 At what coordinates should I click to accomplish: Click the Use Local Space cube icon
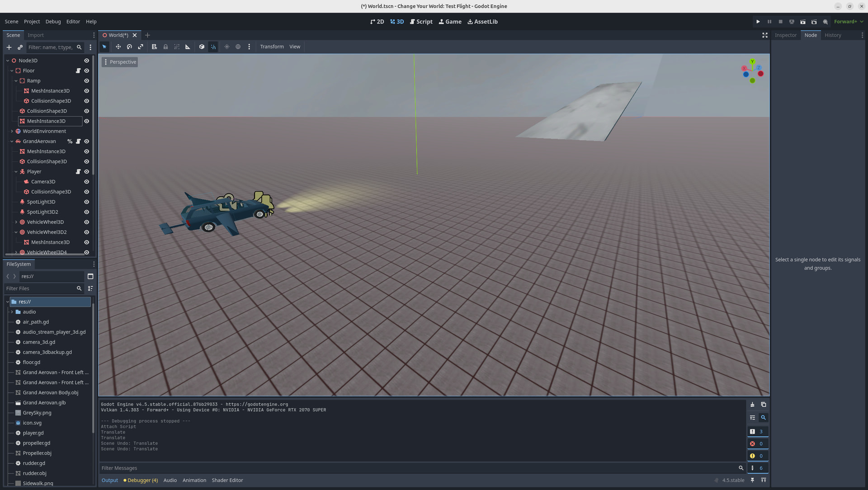[x=202, y=47]
